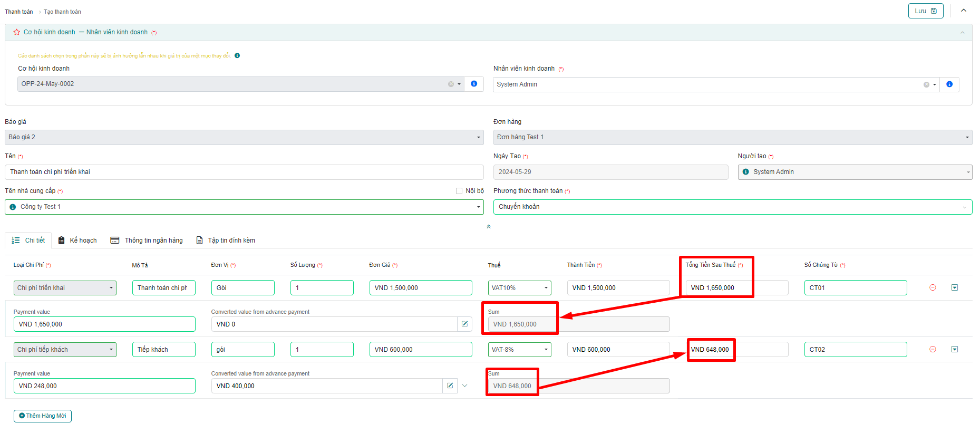Image resolution: width=980 pixels, height=433 pixels.
Task: Clear the System Admin sales employee selection
Action: pyautogui.click(x=926, y=85)
